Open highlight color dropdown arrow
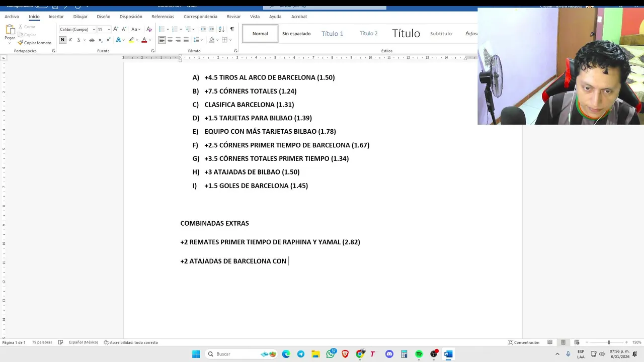644x362 pixels. pos(137,40)
